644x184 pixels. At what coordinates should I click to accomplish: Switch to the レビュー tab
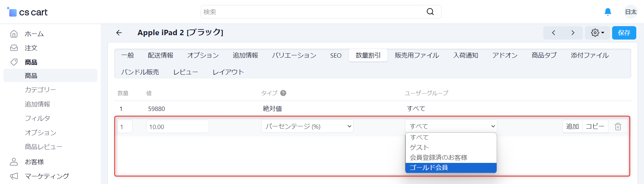(x=186, y=72)
